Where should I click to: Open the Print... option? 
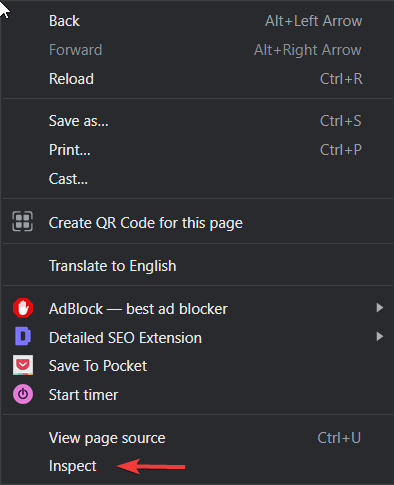click(197, 150)
